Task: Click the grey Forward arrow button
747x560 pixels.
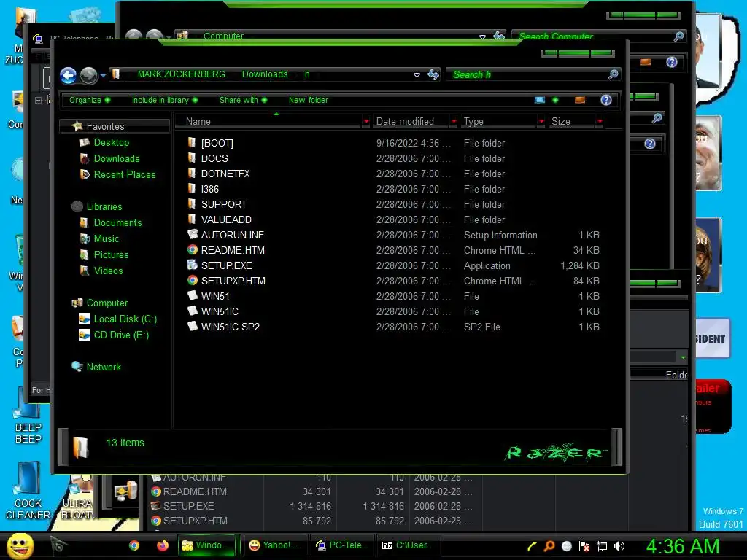Action: (88, 75)
